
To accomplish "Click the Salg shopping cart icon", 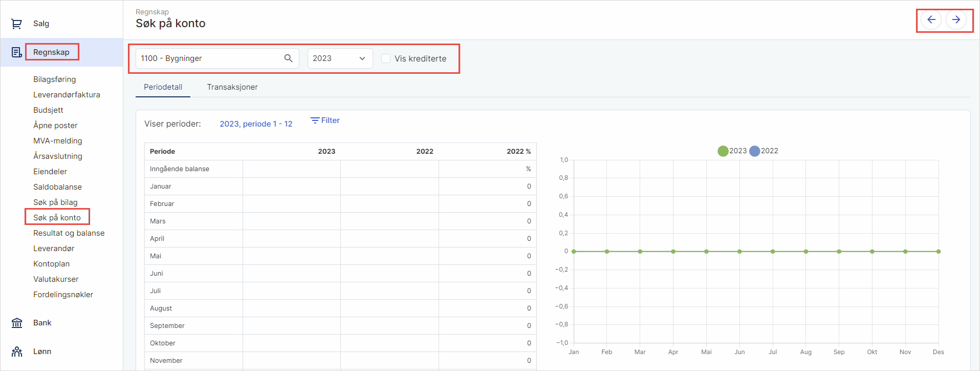I will click(x=16, y=24).
